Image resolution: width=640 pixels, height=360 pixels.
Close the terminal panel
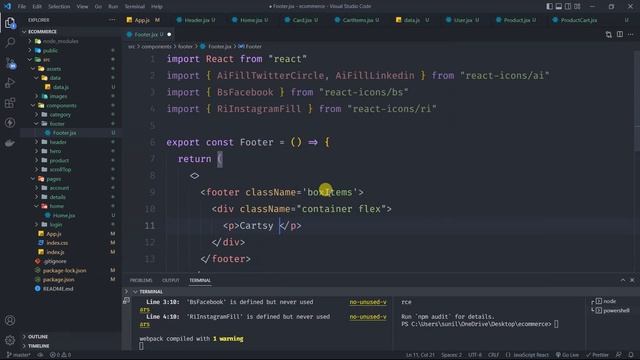[632, 280]
